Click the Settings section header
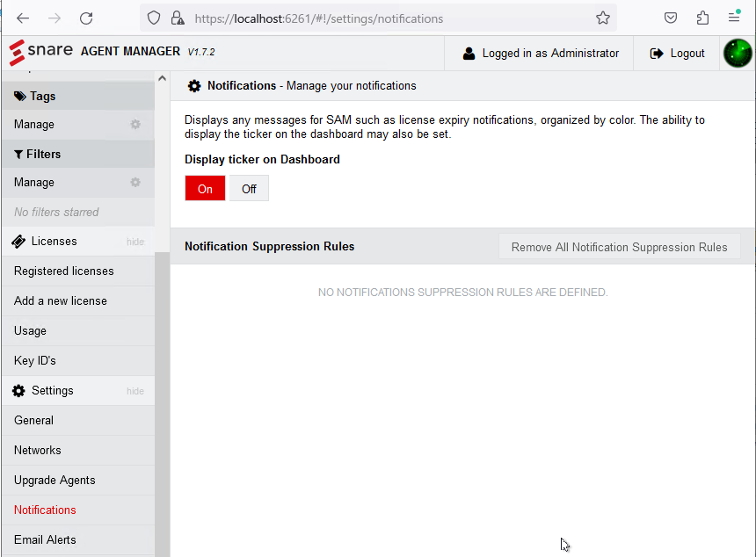Viewport: 756px width, 557px height. click(78, 391)
